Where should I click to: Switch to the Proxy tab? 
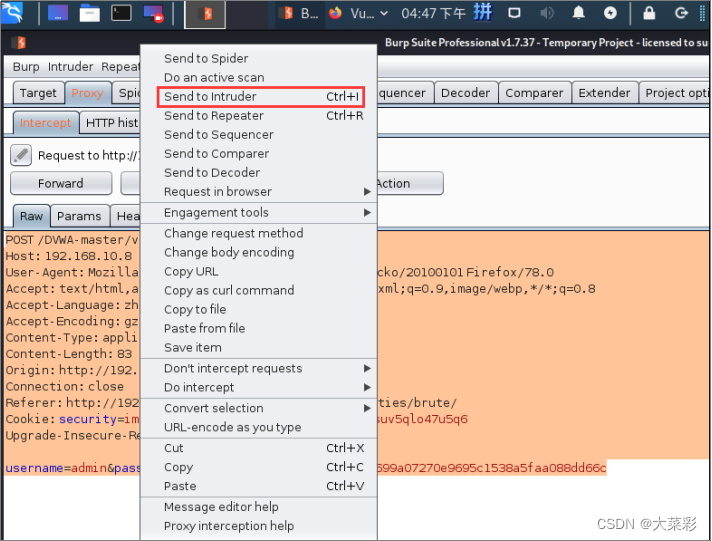(87, 93)
